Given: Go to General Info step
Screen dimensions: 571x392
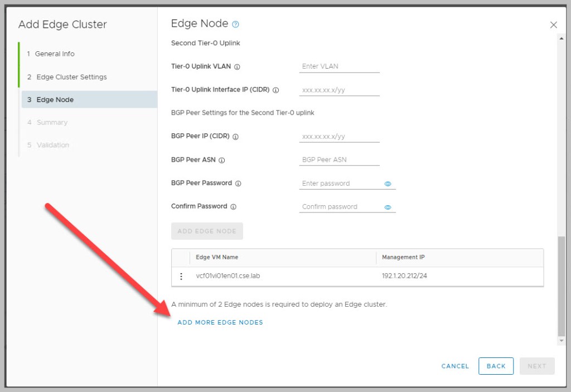Looking at the screenshot, I should click(55, 54).
